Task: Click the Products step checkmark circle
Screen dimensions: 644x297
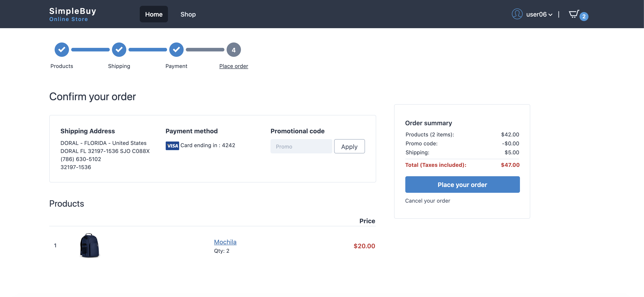Action: (x=62, y=50)
